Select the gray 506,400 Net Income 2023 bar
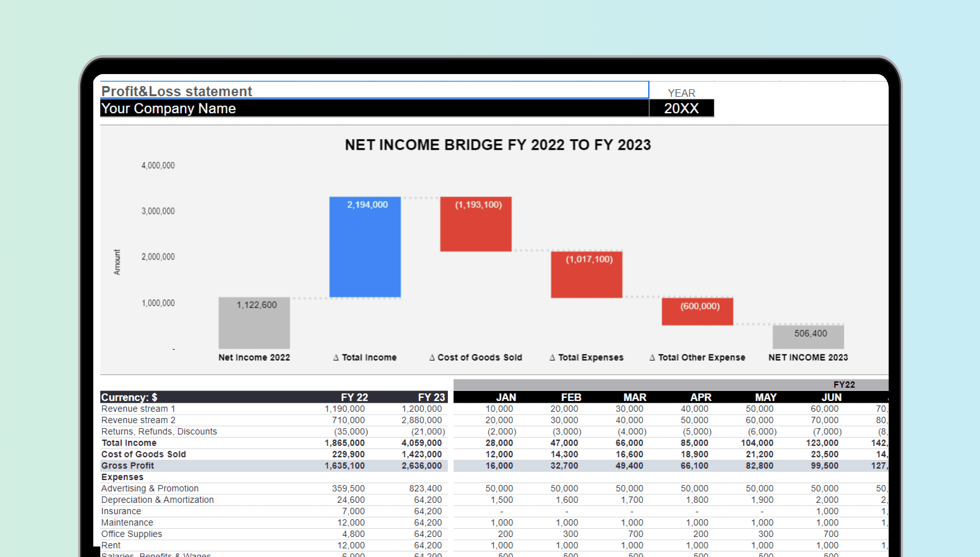The width and height of the screenshot is (980, 557). (808, 337)
